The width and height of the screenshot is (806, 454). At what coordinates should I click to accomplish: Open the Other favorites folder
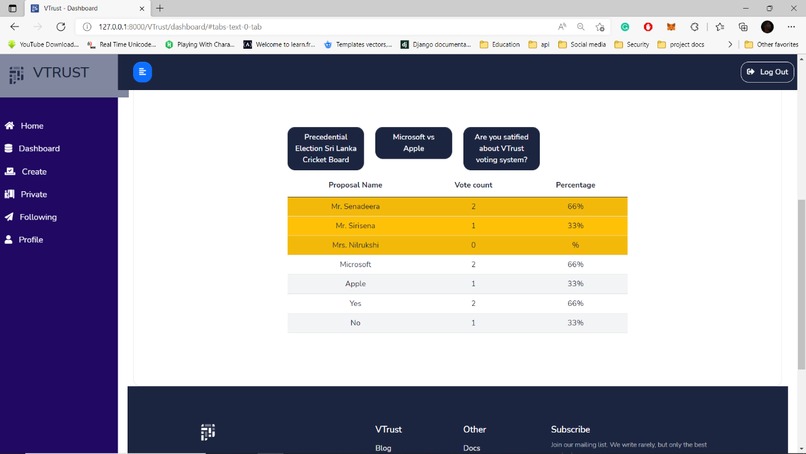771,45
